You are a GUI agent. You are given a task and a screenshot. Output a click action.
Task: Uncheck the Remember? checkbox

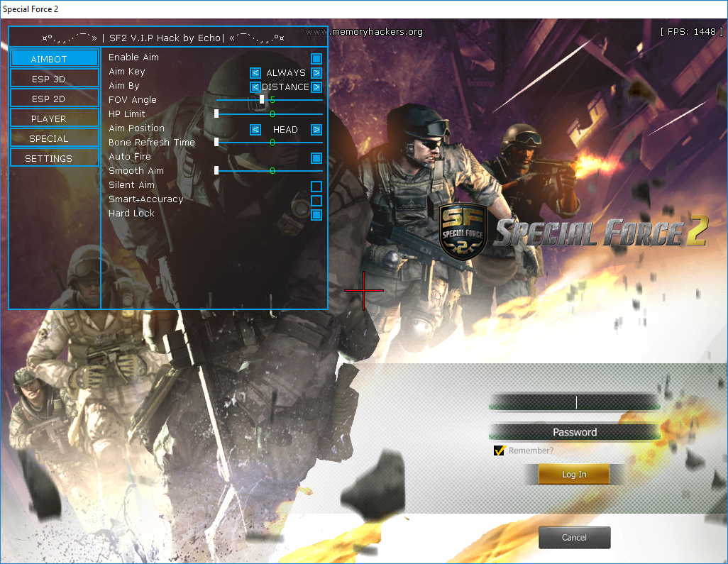click(x=499, y=450)
